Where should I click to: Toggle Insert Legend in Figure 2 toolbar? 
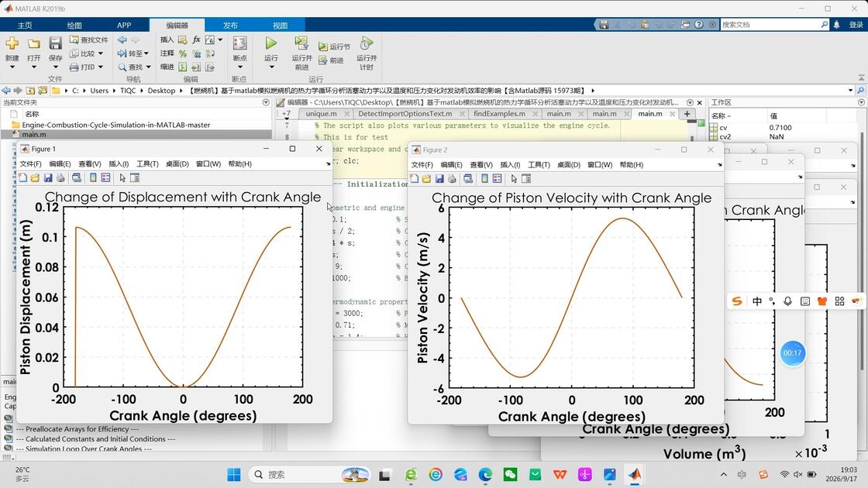point(497,179)
